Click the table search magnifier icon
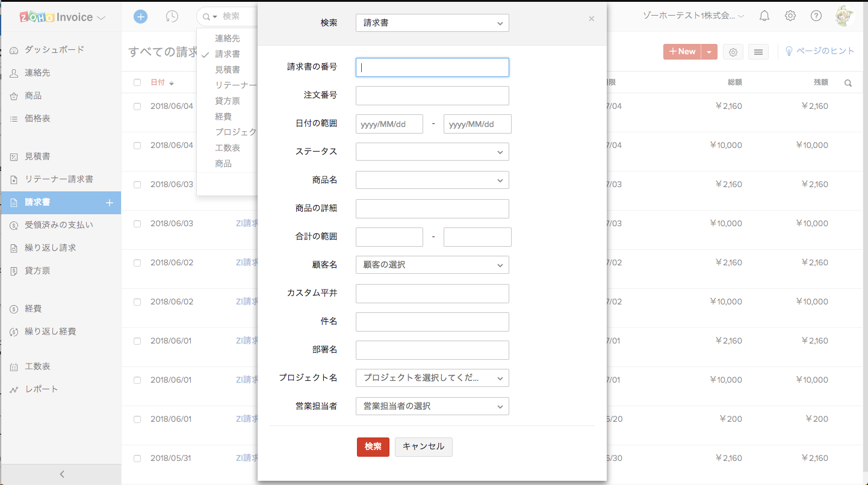This screenshot has height=485, width=868. pyautogui.click(x=848, y=83)
